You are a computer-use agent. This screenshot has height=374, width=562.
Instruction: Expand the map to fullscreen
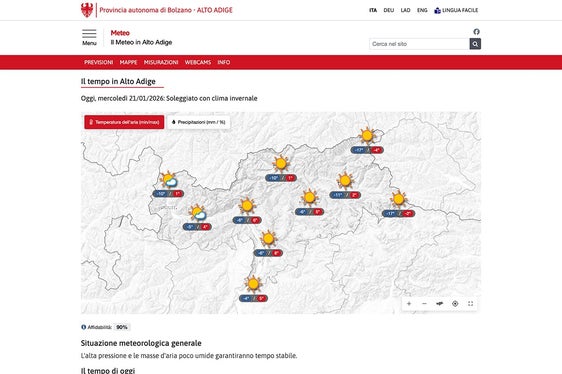[x=471, y=304]
